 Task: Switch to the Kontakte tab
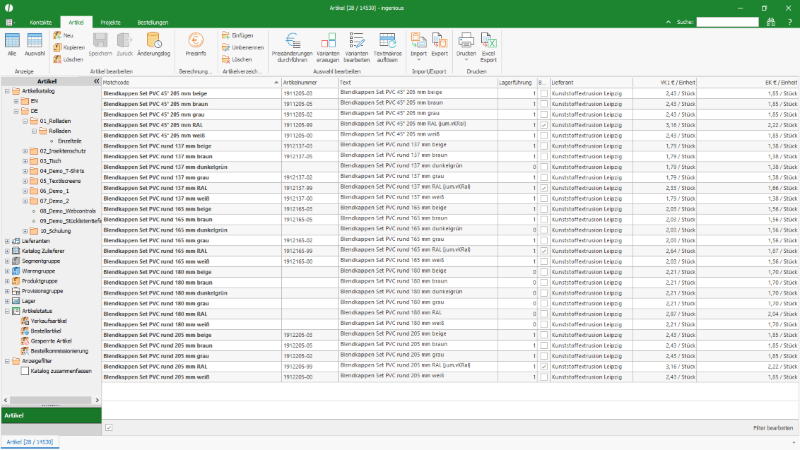click(x=41, y=22)
